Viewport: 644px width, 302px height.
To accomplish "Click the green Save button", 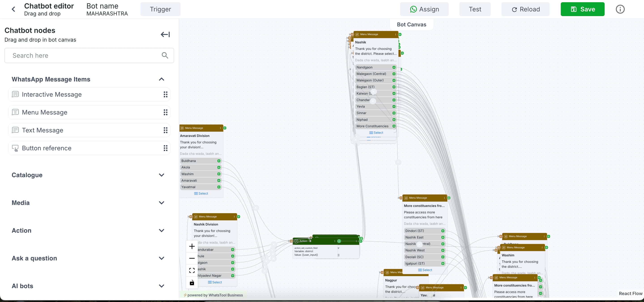I will 582,9.
